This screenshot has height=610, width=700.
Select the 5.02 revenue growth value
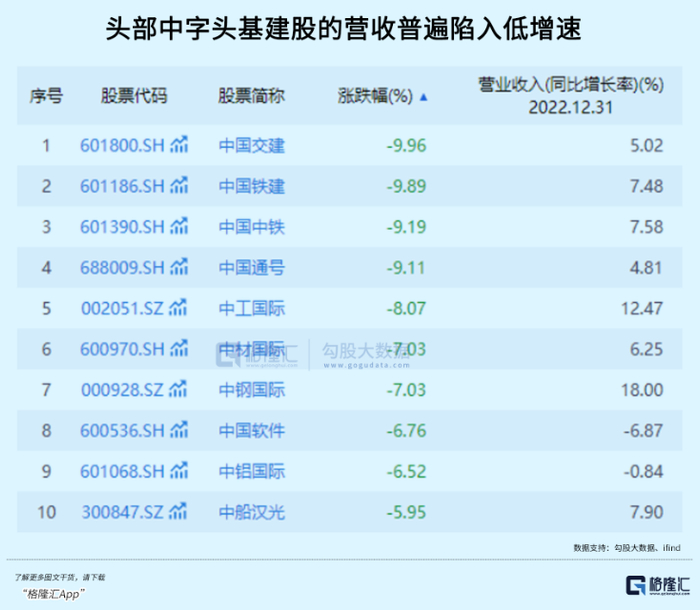[646, 146]
